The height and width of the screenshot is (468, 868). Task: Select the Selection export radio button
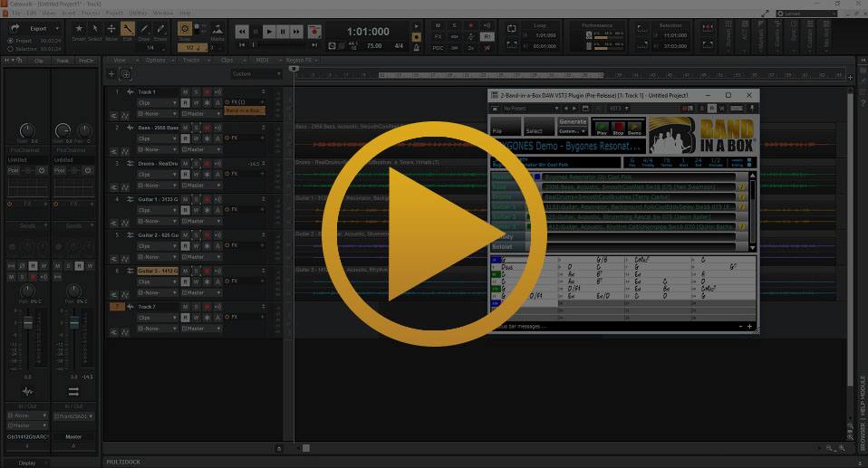11,49
